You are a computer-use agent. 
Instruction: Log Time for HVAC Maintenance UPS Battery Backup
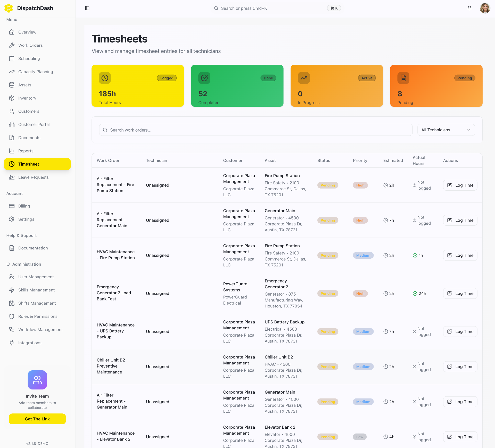click(460, 331)
